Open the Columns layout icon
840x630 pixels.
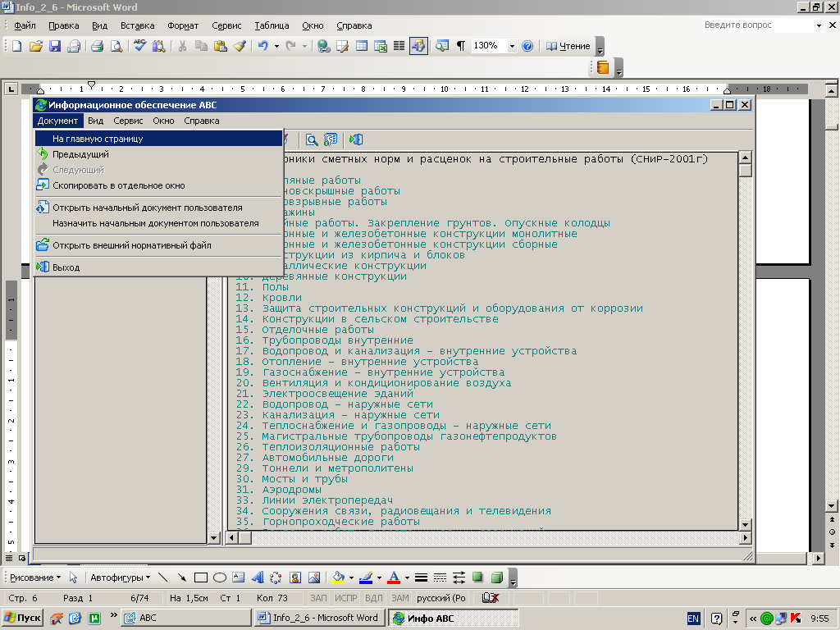(399, 46)
